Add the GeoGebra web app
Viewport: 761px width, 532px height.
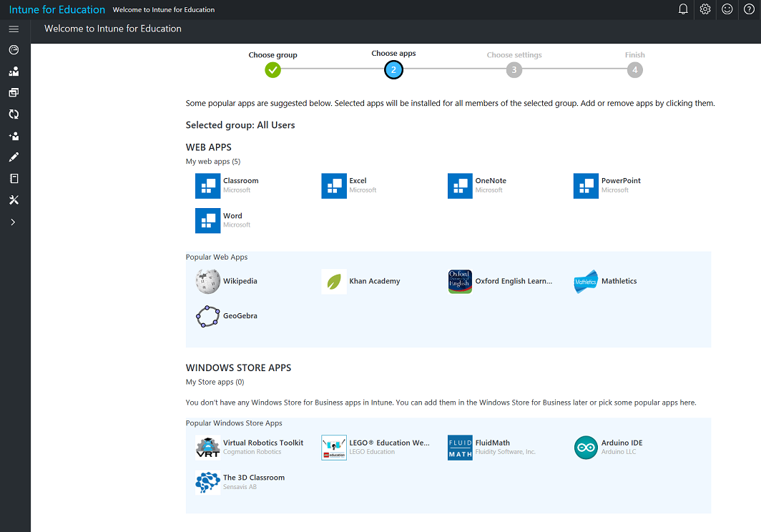tap(226, 317)
